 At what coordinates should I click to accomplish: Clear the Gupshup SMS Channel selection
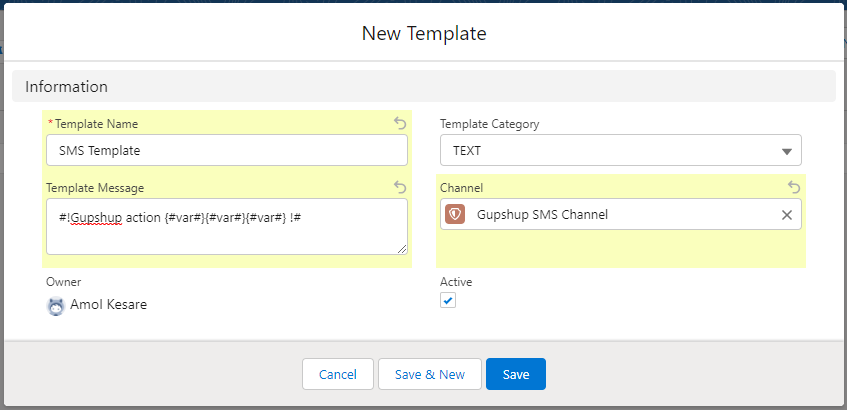pos(786,215)
